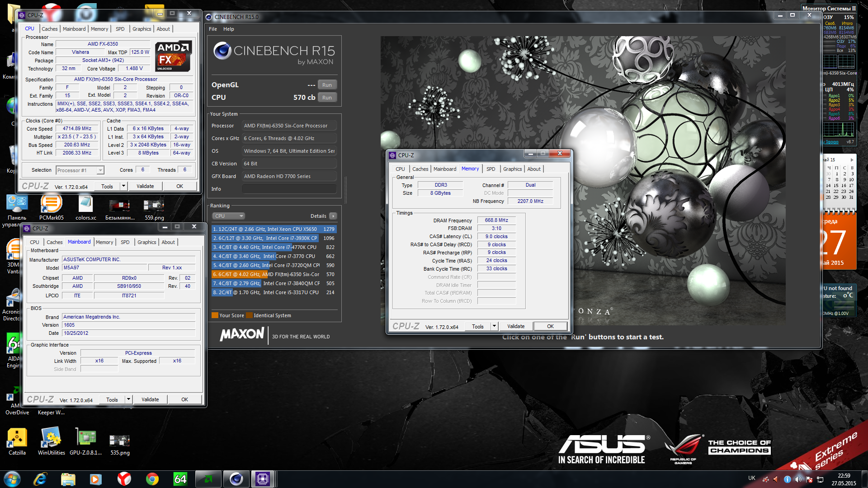Open Yandex browser on taskbar
The width and height of the screenshot is (868, 488).
124,479
